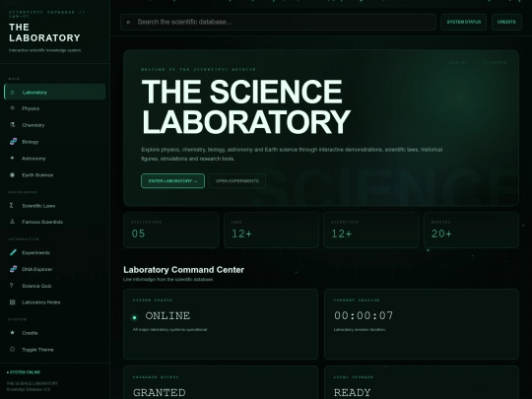Click the Biology DNA icon
Viewport: 532px width, 399px height.
13,142
